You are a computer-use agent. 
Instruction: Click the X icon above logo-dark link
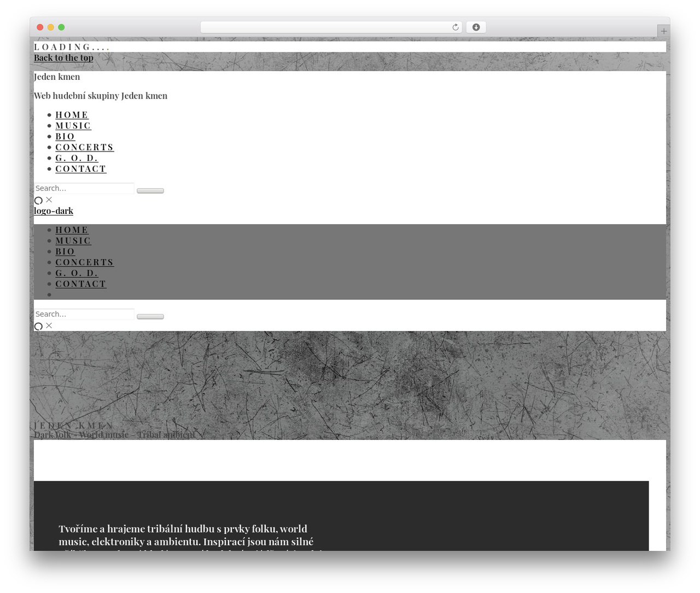(49, 200)
